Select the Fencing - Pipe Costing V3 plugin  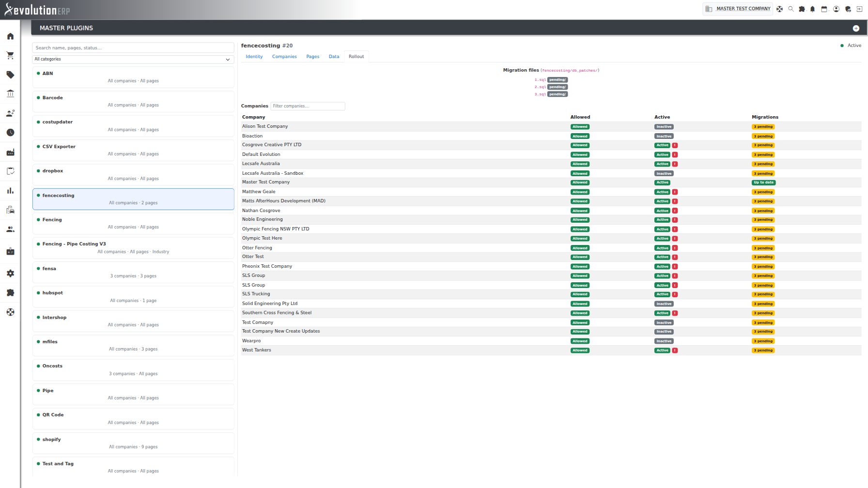[133, 248]
